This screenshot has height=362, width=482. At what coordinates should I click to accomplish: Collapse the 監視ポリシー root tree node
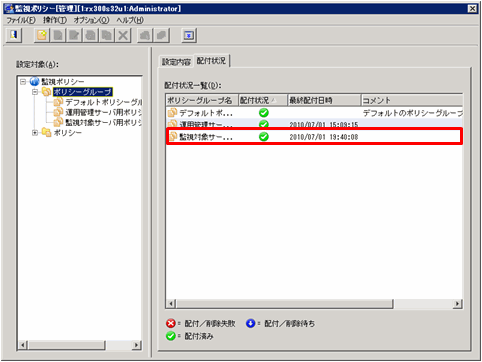pos(23,81)
